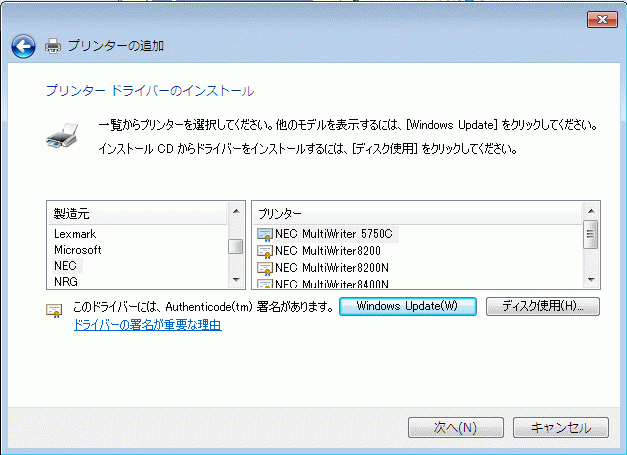The height and width of the screenshot is (455, 627).
Task: Click manufacturer list scroll up arrow
Action: tap(236, 211)
